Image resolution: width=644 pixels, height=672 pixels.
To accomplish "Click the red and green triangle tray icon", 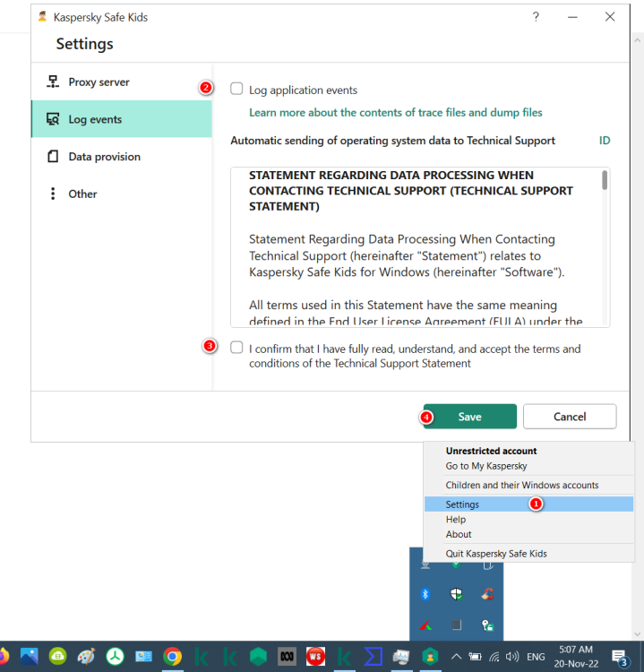I will 425,625.
